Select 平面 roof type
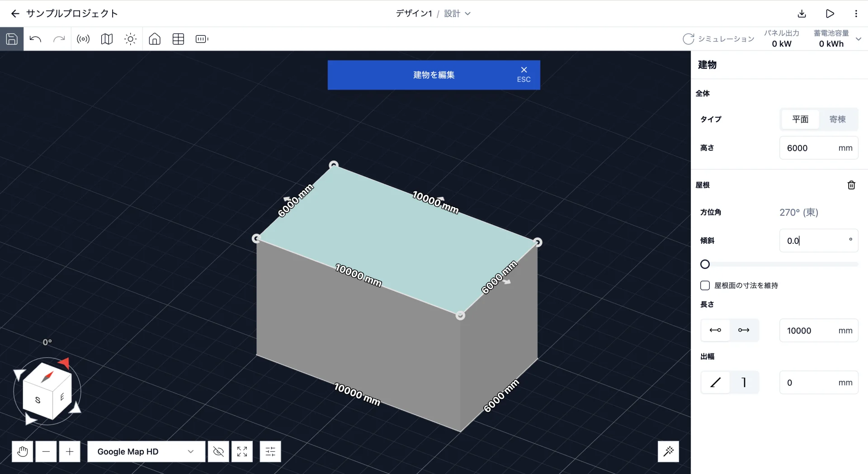 tap(800, 119)
